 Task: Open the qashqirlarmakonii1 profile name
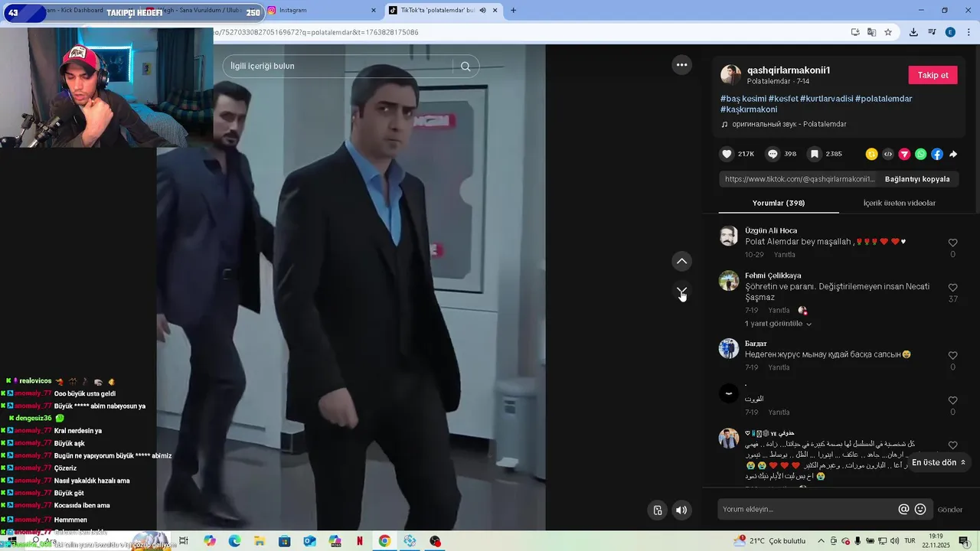pos(789,70)
